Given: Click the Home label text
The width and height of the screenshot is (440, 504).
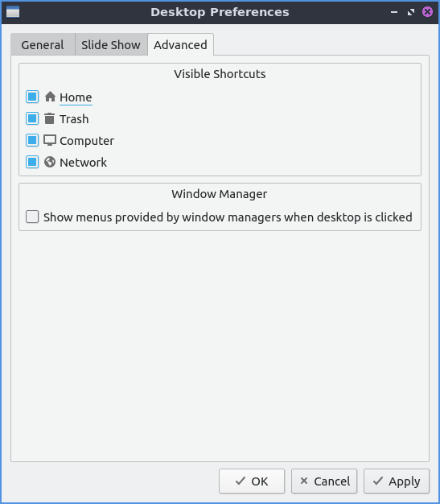Looking at the screenshot, I should click(x=76, y=97).
